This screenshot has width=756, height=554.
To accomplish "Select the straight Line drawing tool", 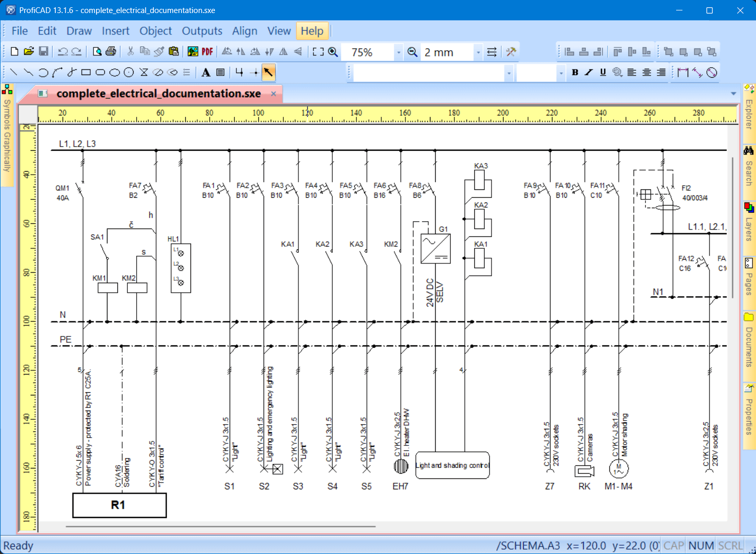I will pyautogui.click(x=14, y=73).
